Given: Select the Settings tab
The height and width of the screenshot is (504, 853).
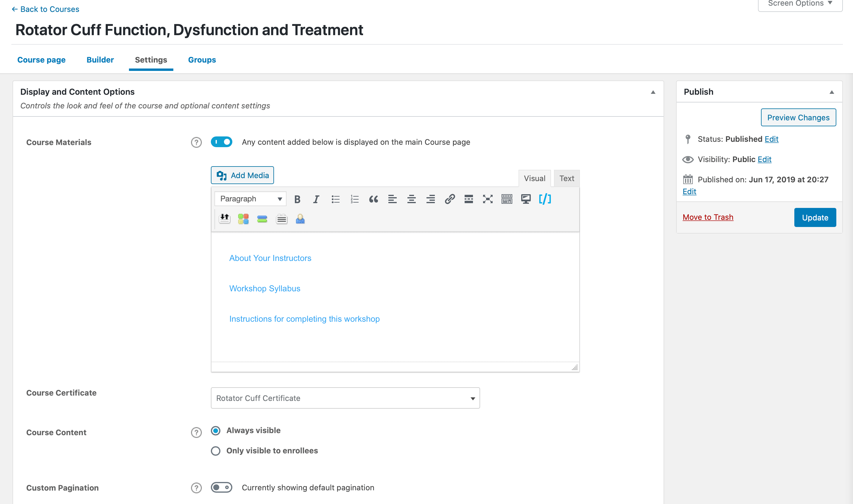Looking at the screenshot, I should (x=151, y=60).
